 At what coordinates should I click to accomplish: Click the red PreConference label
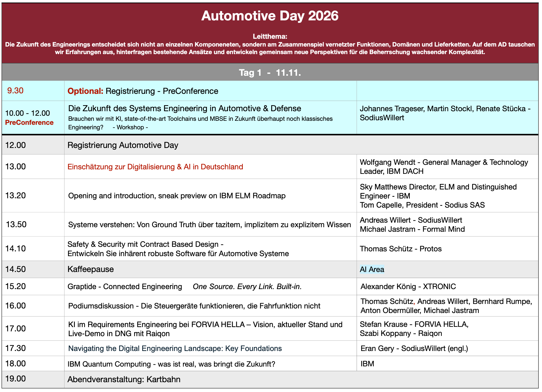tap(29, 123)
